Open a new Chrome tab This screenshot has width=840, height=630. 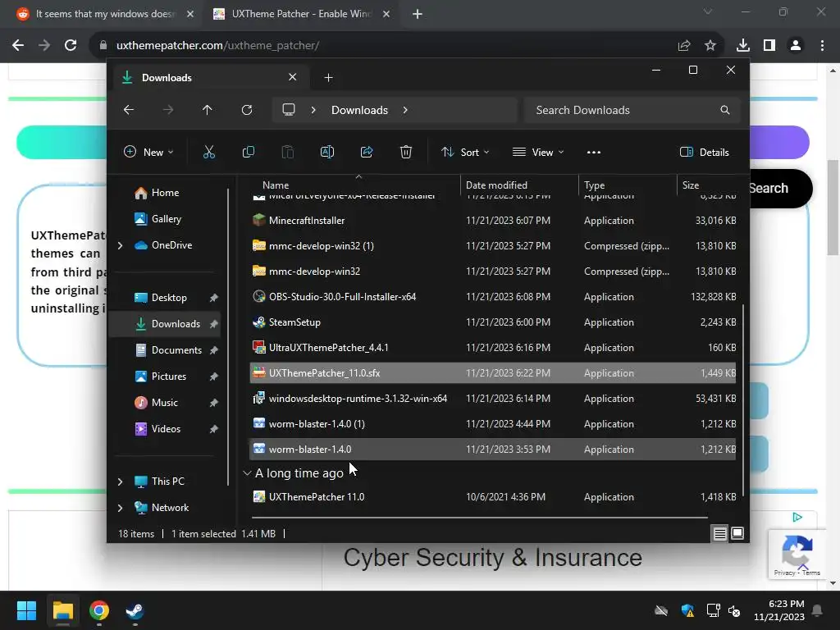click(418, 14)
